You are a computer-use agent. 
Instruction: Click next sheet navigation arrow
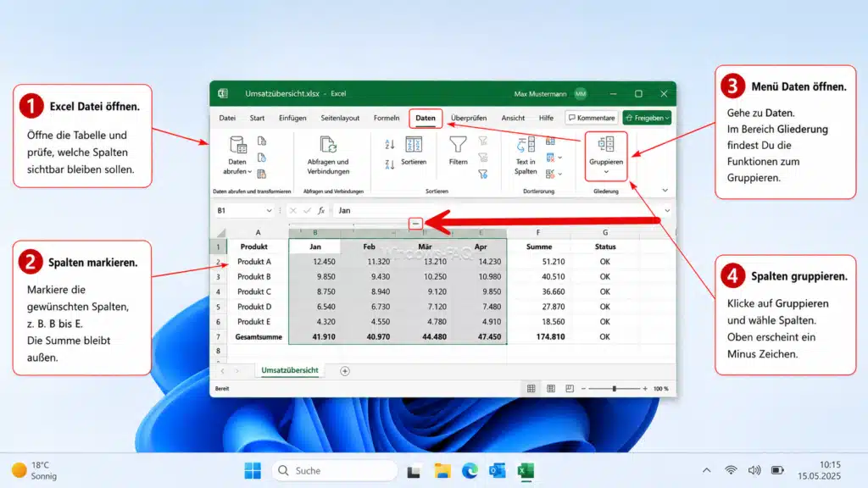[237, 371]
